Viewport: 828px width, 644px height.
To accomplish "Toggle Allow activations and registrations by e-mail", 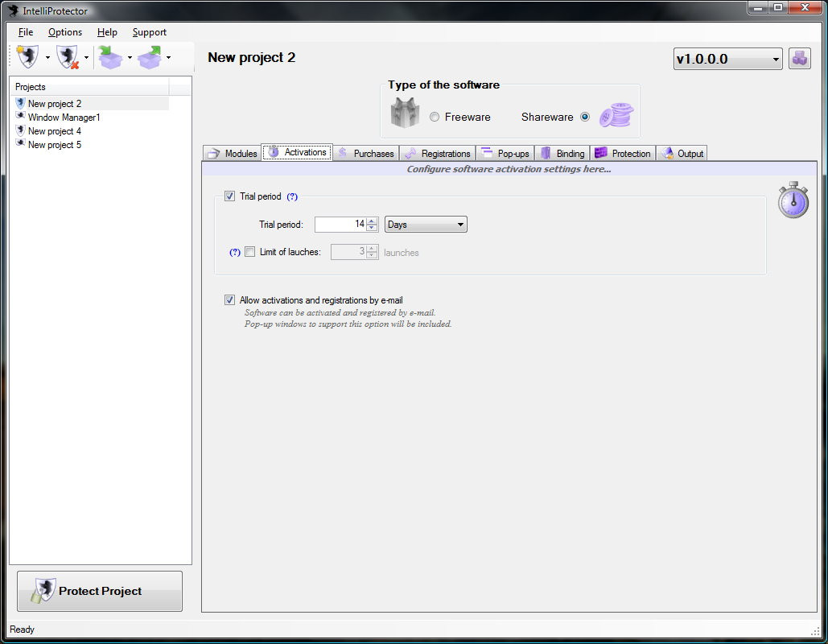I will [x=229, y=300].
